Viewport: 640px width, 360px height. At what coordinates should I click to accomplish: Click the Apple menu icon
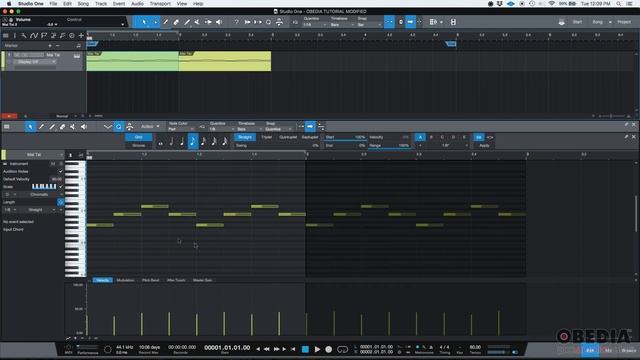pos(9,4)
